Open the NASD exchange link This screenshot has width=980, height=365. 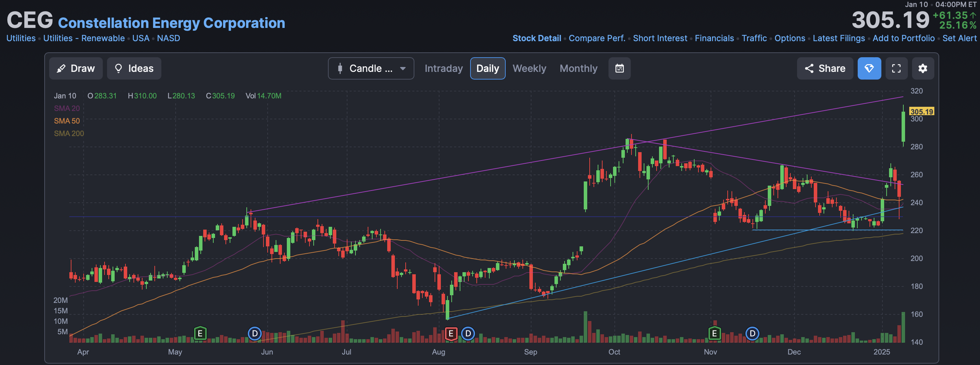(x=169, y=38)
